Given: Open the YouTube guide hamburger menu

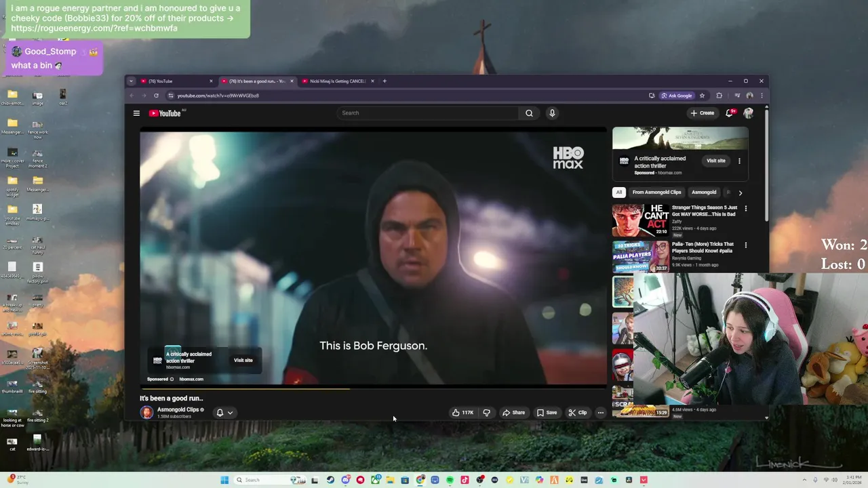Looking at the screenshot, I should point(136,113).
